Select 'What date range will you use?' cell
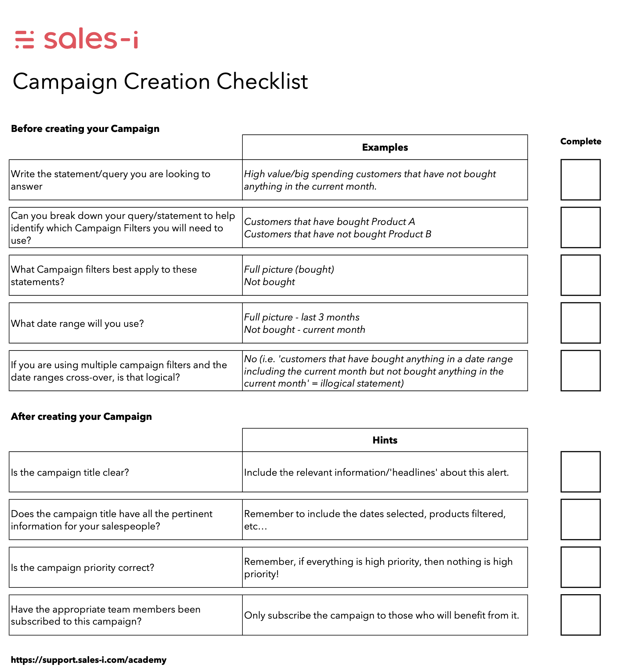The height and width of the screenshot is (672, 618). (x=126, y=323)
